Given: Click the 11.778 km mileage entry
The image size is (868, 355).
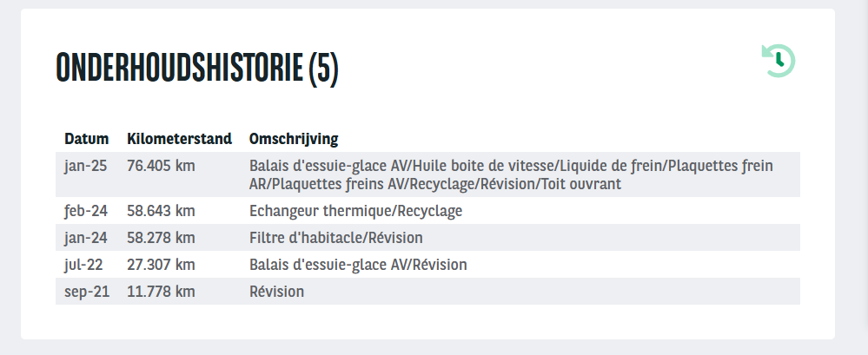Looking at the screenshot, I should tap(161, 292).
